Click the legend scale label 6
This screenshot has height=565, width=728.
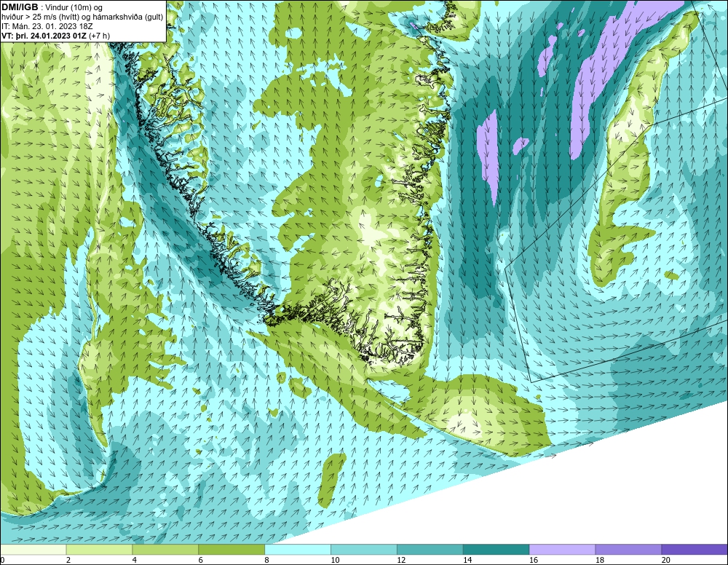[201, 561]
